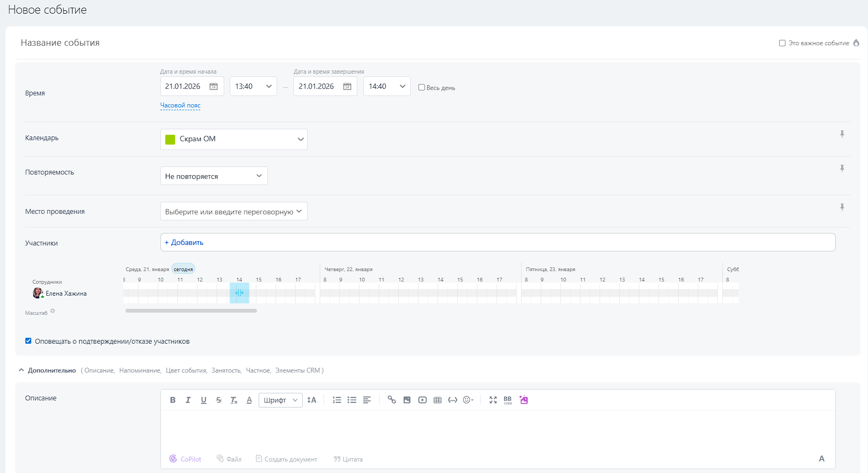Insert a table in the description editor

438,400
